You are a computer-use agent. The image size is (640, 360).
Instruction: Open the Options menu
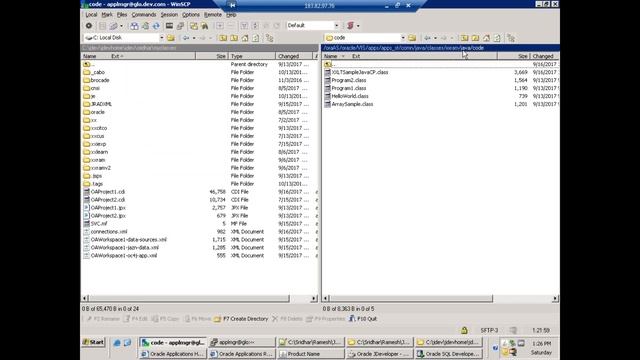[191, 15]
